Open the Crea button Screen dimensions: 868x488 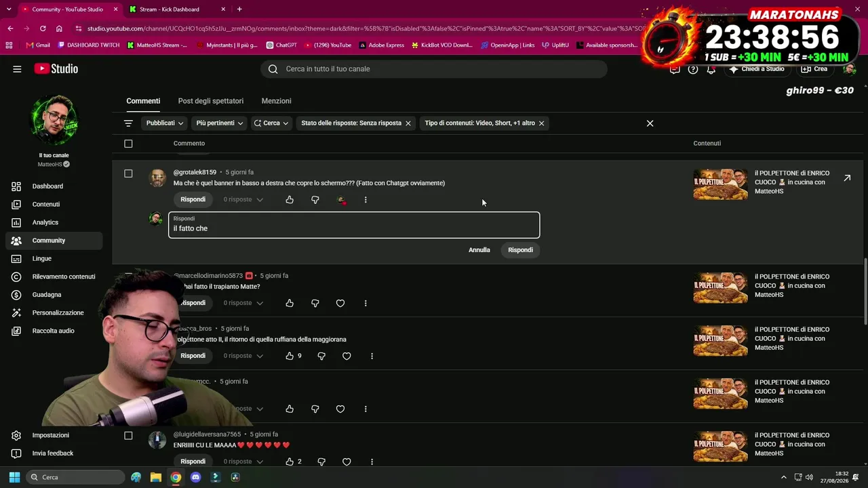click(x=814, y=69)
